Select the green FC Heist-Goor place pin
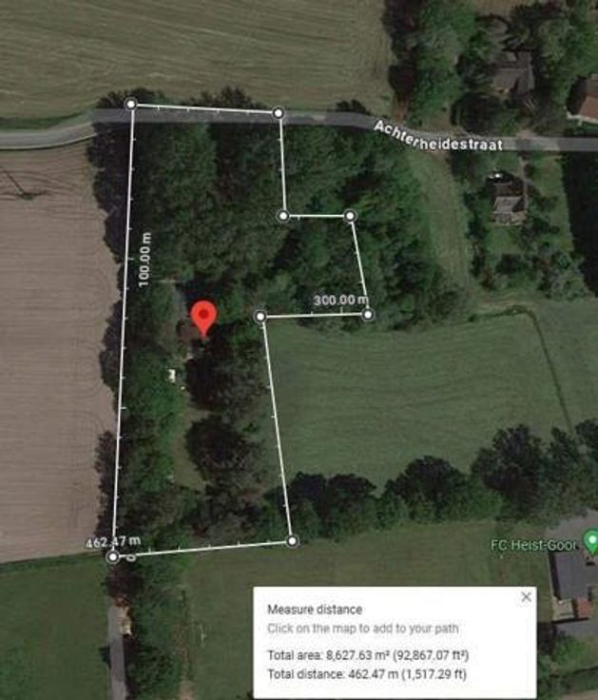Screen dimensions: 598x700 590,540
